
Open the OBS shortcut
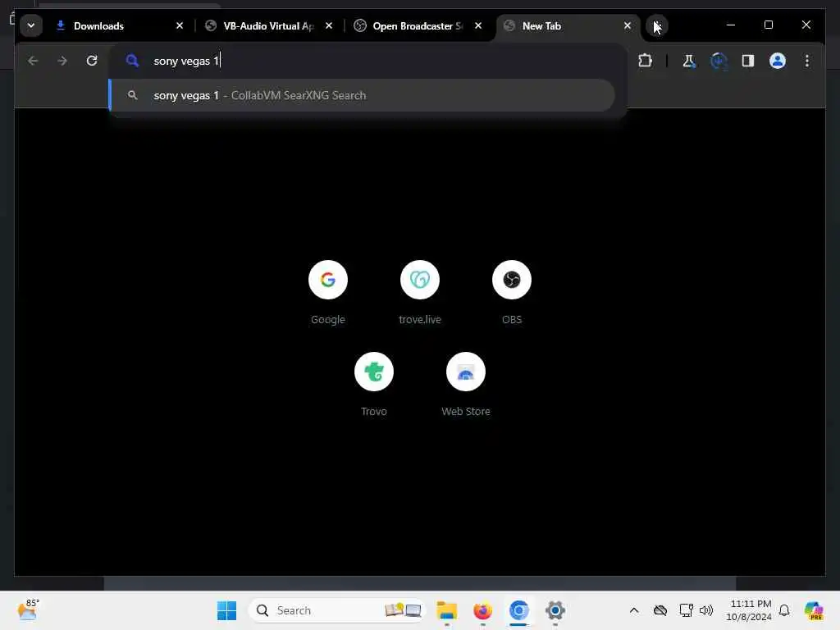click(512, 293)
